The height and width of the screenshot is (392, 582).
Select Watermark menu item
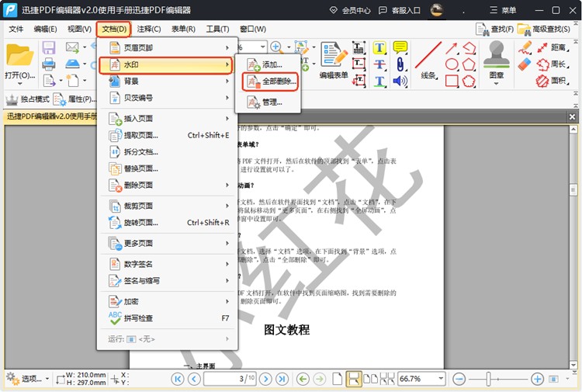tap(166, 65)
